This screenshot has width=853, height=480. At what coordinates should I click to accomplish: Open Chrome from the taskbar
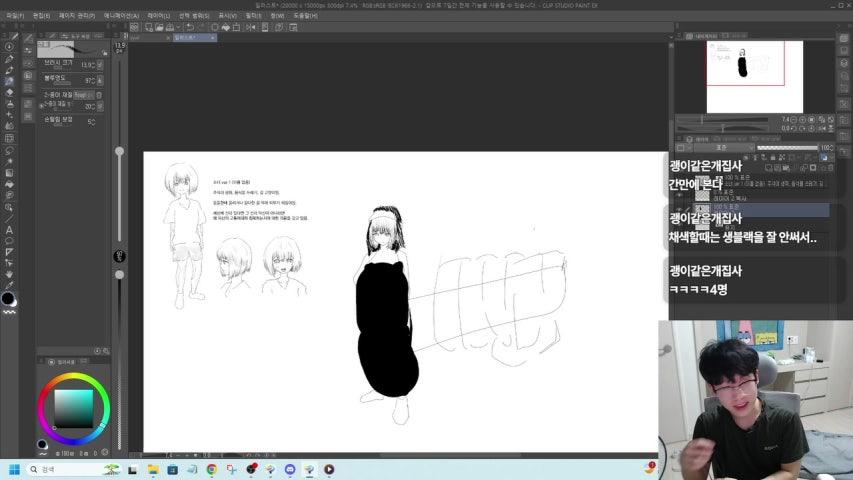(212, 469)
